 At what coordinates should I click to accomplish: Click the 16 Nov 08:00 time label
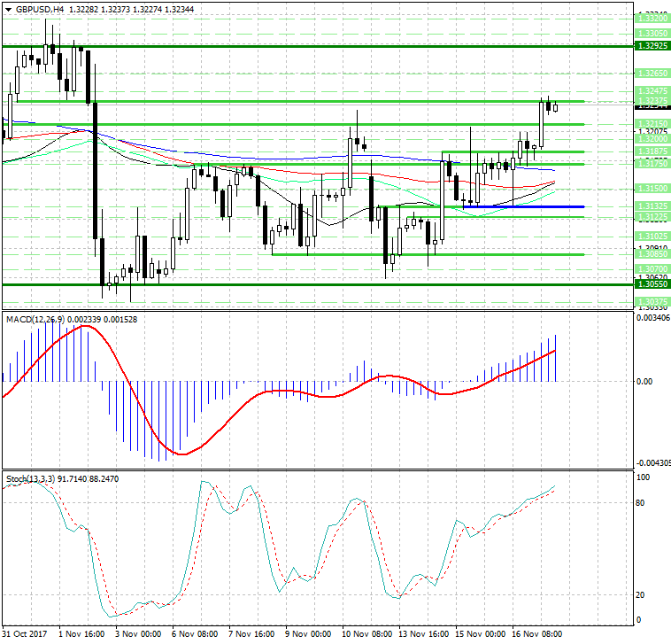538,635
